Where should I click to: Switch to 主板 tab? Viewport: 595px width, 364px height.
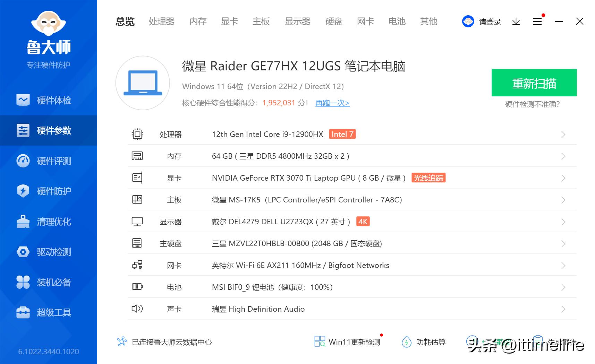point(261,21)
